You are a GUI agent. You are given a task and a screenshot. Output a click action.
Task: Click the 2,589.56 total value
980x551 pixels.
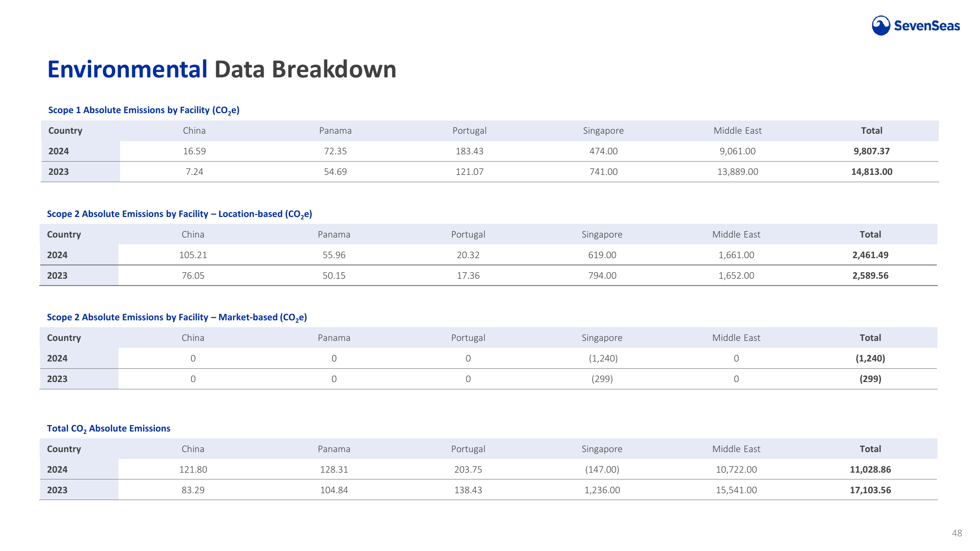point(870,276)
